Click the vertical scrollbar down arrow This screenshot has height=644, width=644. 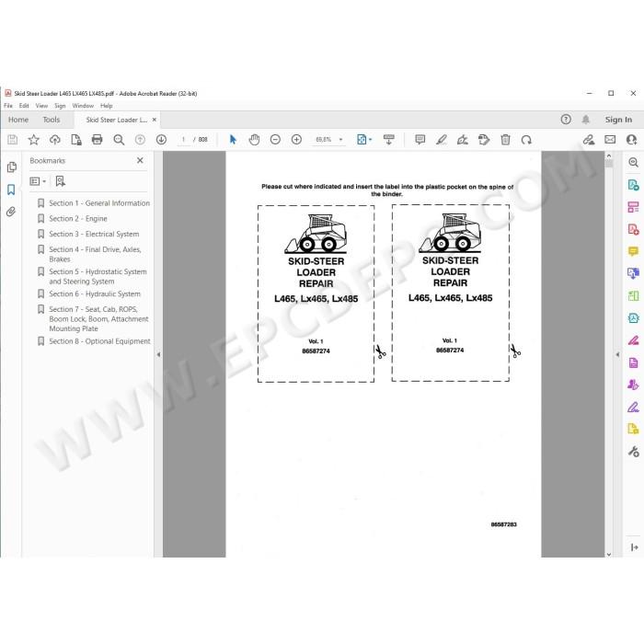pos(609,554)
